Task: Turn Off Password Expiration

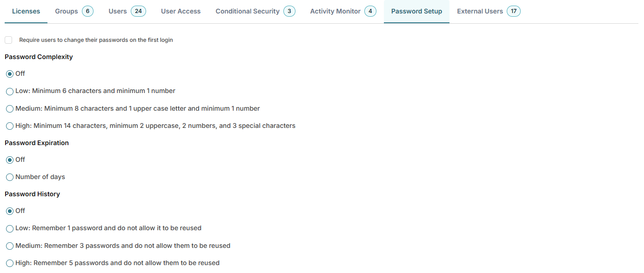Action: (10, 160)
